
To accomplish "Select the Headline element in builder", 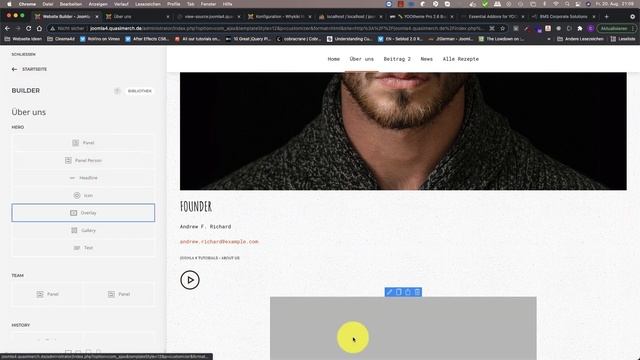I will 83,178.
